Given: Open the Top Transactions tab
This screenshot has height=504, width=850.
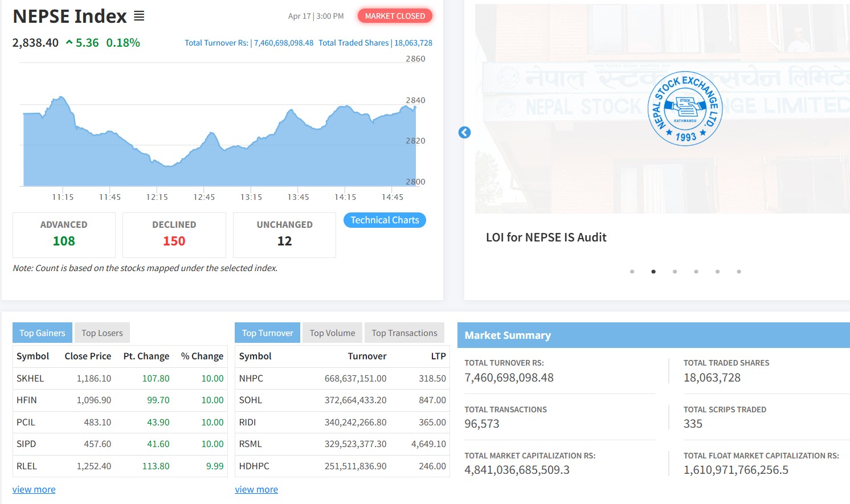Looking at the screenshot, I should click(x=404, y=333).
